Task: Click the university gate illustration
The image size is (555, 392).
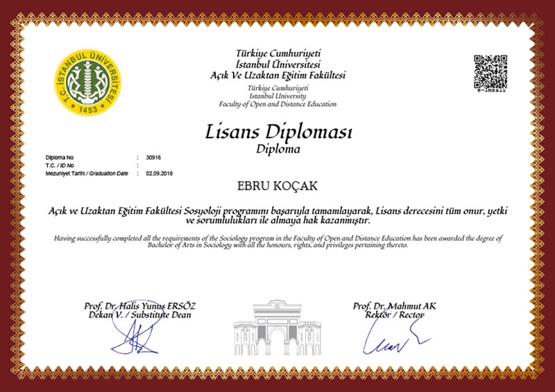Action: pos(277,327)
